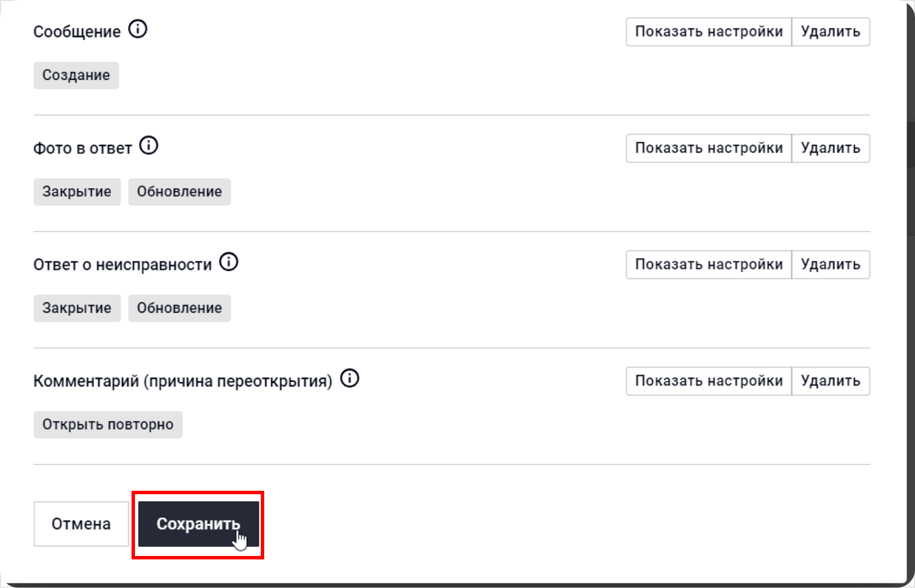
Task: Open info tooltip for Ответ о неисправности
Action: [229, 263]
